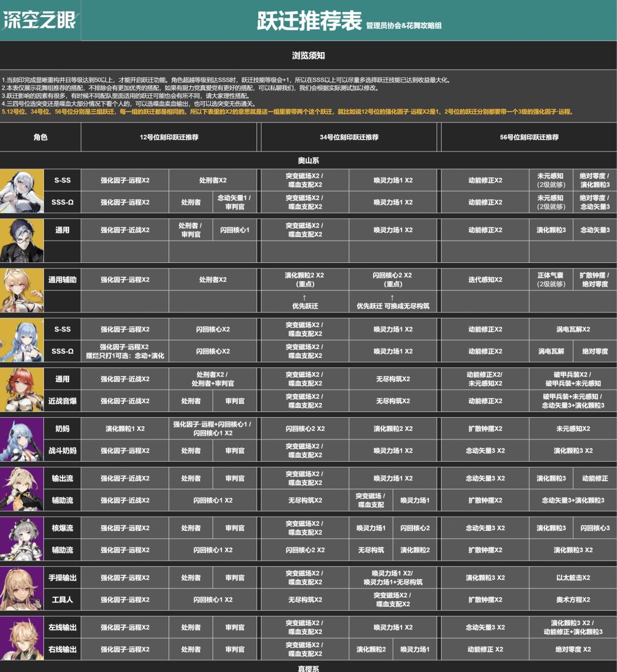Screen dimensions: 617x672
Task: Click the 正体气囊 (2级就够) cell
Action: [551, 279]
